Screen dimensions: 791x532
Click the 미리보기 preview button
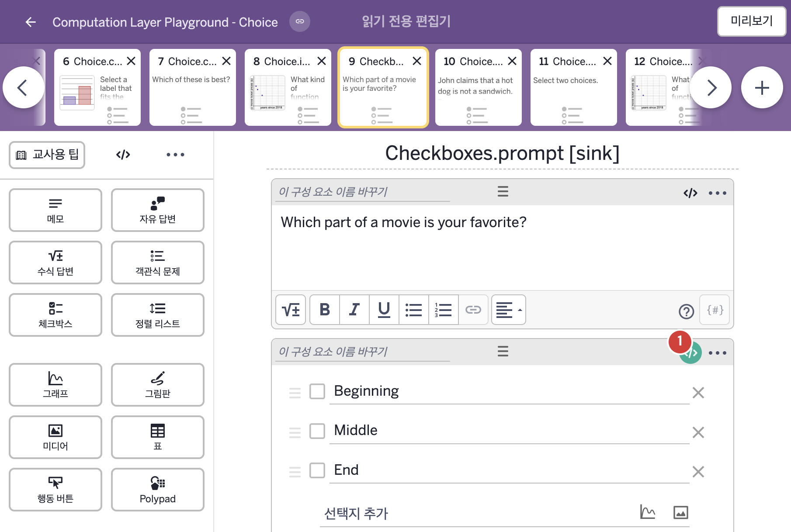[x=752, y=21]
